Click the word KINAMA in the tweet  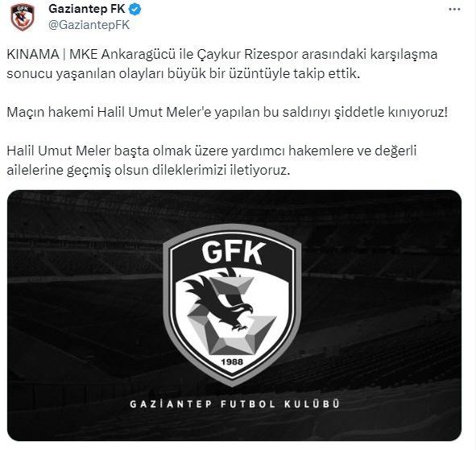33,55
